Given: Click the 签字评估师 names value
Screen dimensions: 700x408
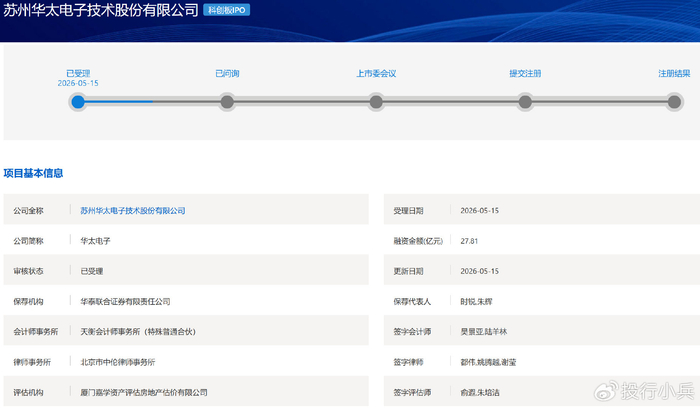Looking at the screenshot, I should [480, 392].
